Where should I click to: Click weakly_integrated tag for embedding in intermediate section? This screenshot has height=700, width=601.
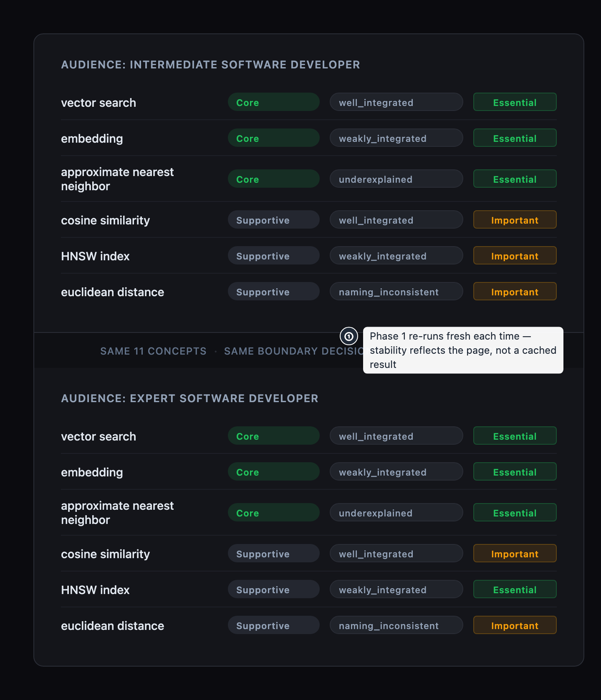396,138
